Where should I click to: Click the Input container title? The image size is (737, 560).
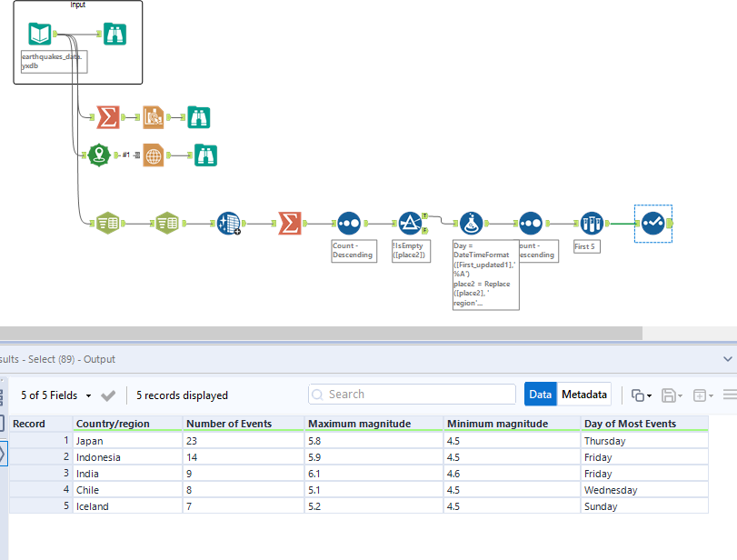coord(77,5)
